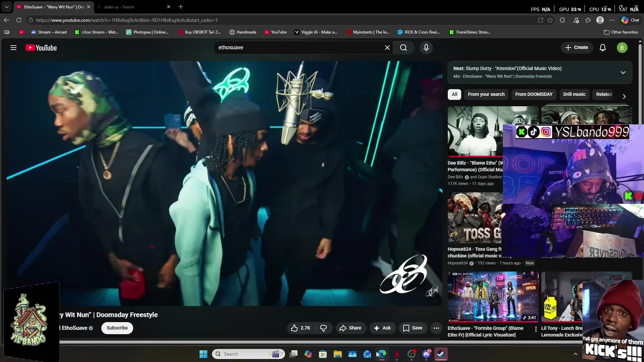
Task: Open the browser tab search dropdown
Action: click(7, 7)
